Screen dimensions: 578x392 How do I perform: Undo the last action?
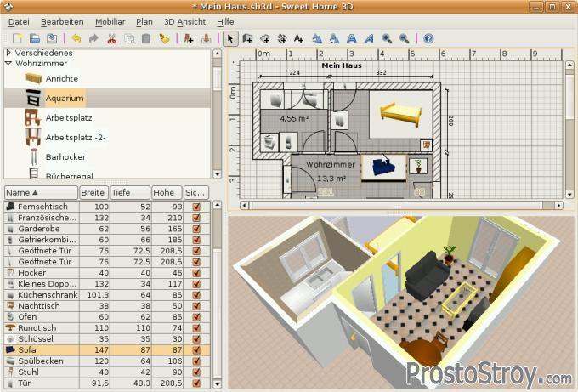(76, 38)
